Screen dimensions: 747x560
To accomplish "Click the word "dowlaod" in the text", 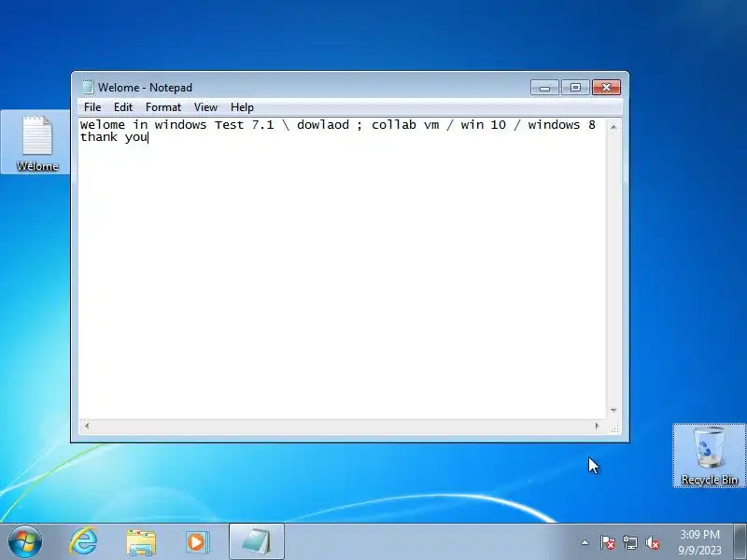I will click(x=322, y=125).
